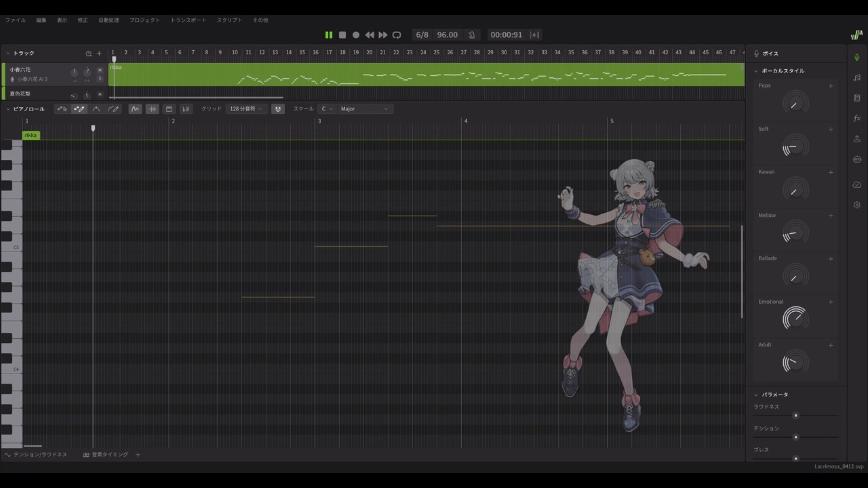Open the Voice panel microphone icon
The width and height of the screenshot is (868, 488).
click(x=857, y=58)
